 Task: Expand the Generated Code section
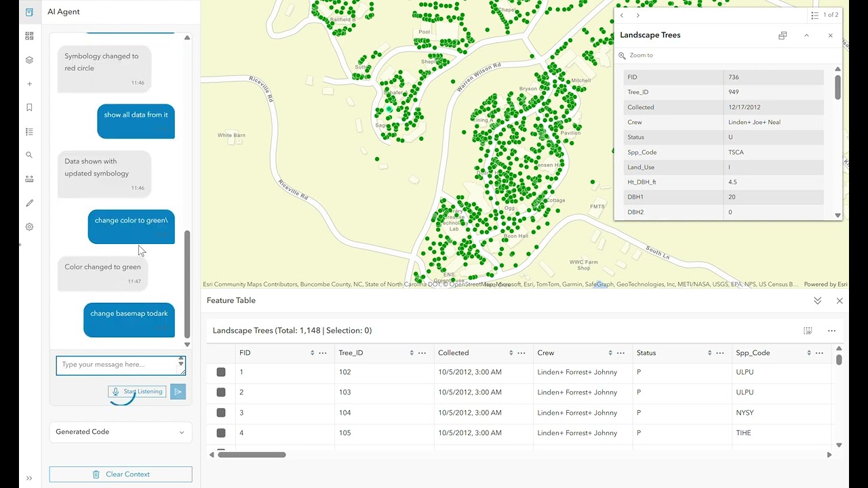(121, 432)
